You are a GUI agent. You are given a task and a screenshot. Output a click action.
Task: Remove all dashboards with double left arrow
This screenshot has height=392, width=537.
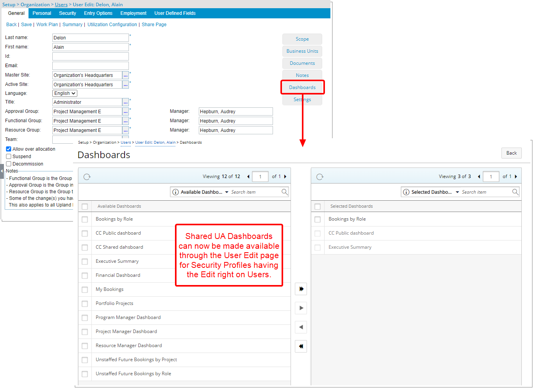point(301,346)
